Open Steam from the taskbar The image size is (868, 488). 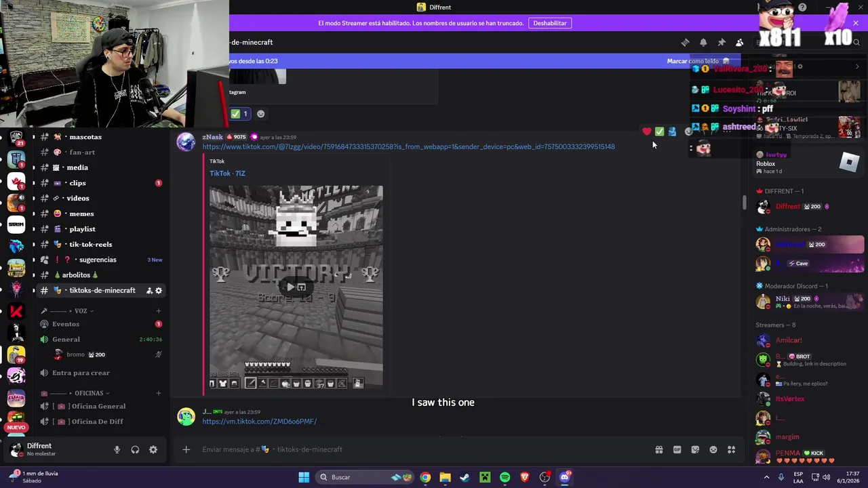pyautogui.click(x=465, y=477)
